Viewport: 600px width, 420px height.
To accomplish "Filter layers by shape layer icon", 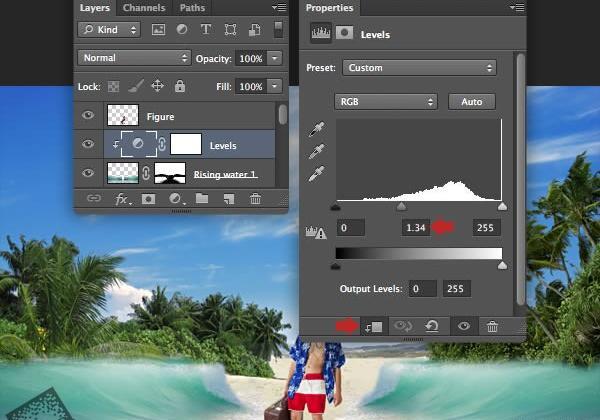I will pos(230,29).
